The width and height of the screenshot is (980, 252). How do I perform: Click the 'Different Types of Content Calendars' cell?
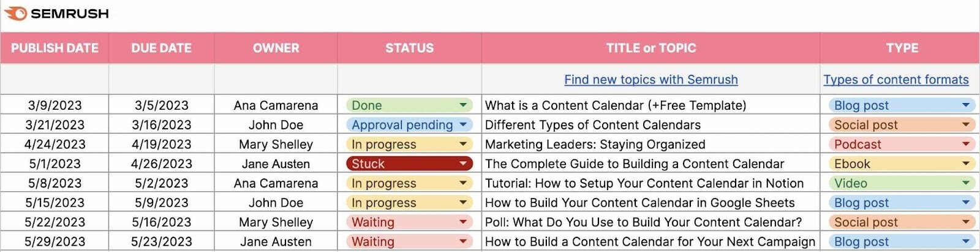[x=592, y=124]
